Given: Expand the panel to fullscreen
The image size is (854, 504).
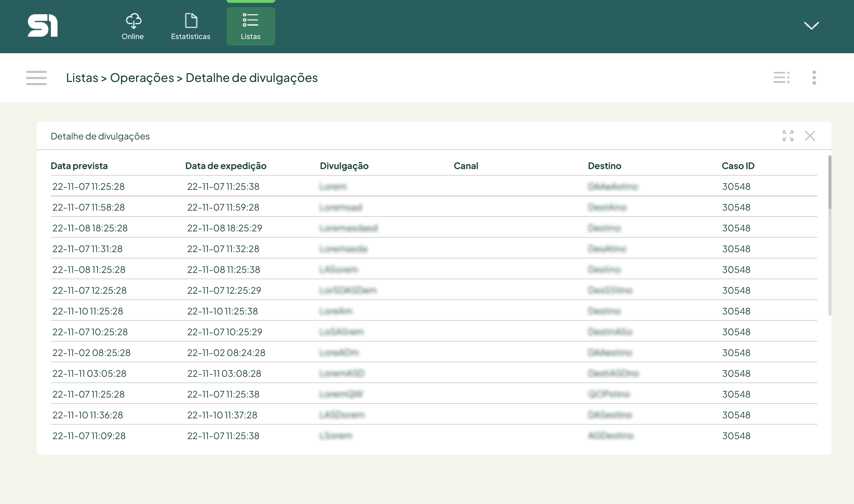Looking at the screenshot, I should (788, 136).
